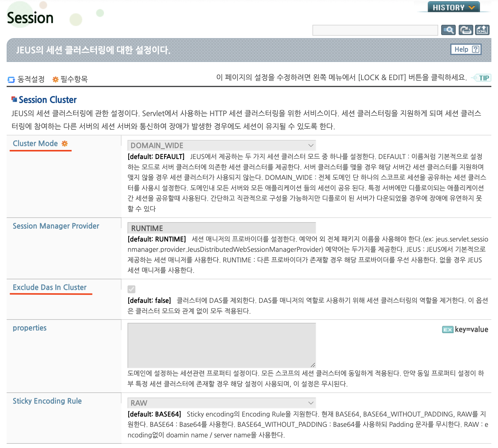Open the Sticky Encoding Rule RAW dropdown
This screenshot has width=498, height=448.
222,403
